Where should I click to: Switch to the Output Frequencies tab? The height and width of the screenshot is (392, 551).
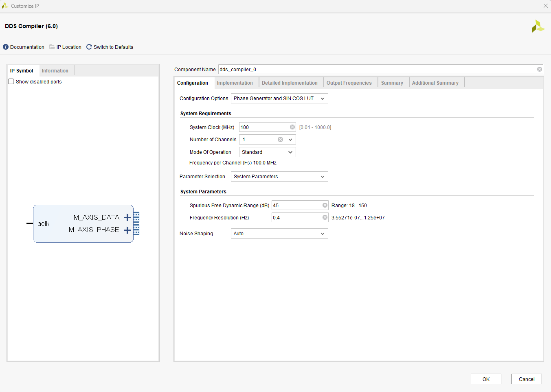point(349,83)
